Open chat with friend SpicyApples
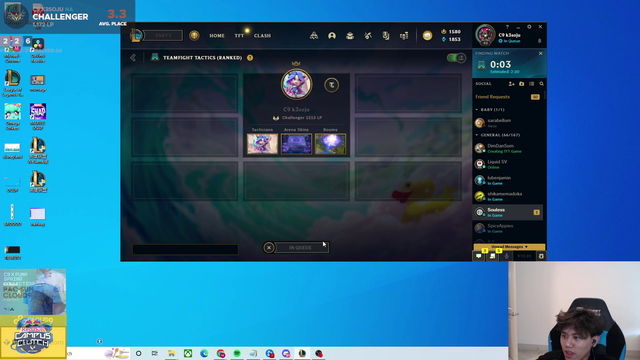 click(x=508, y=228)
